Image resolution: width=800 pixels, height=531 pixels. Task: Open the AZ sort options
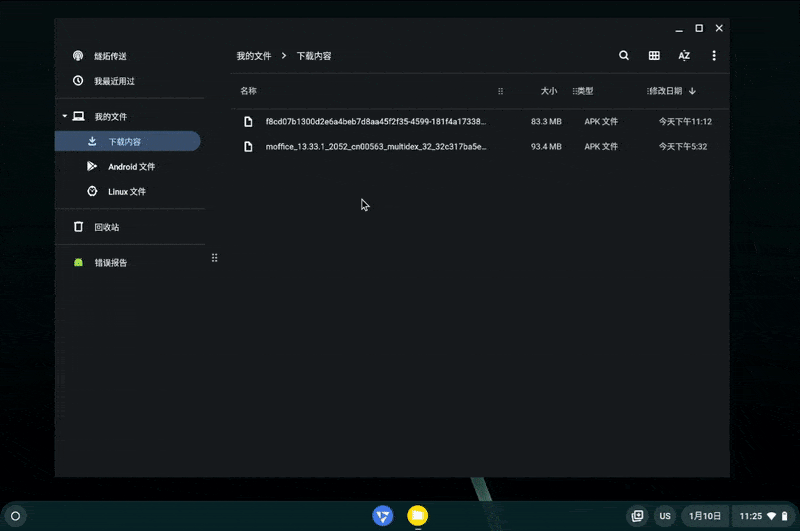coord(684,56)
